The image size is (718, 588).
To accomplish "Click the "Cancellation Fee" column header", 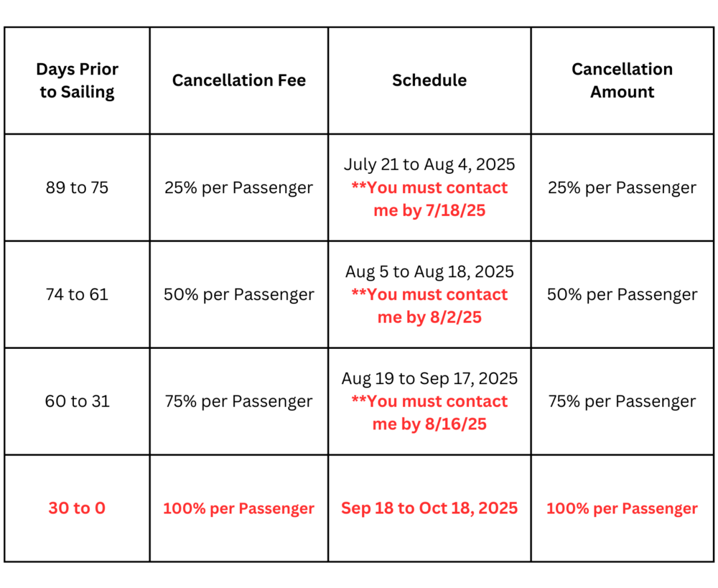I will (239, 80).
